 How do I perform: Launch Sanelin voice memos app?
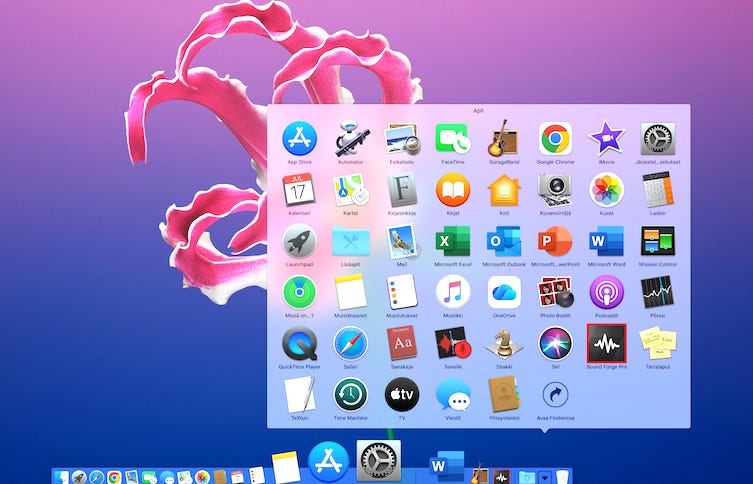click(x=453, y=343)
